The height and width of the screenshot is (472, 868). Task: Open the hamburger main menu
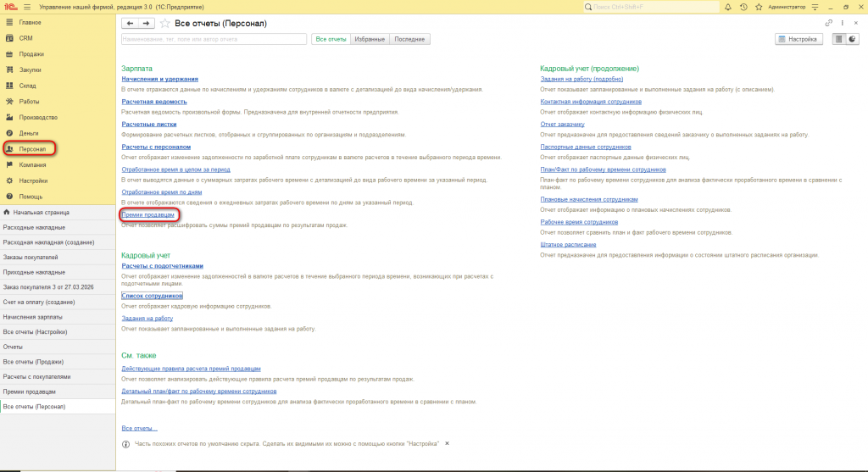pos(27,7)
